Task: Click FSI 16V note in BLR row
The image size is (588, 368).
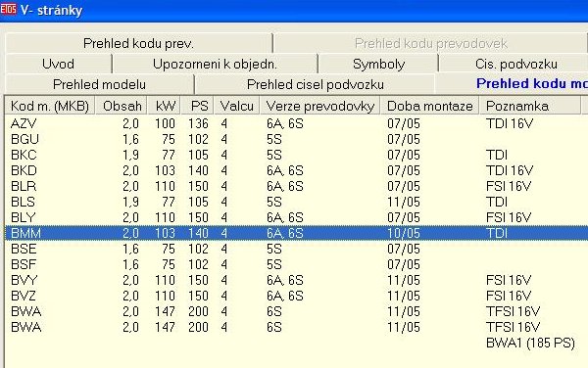Action: tap(509, 186)
